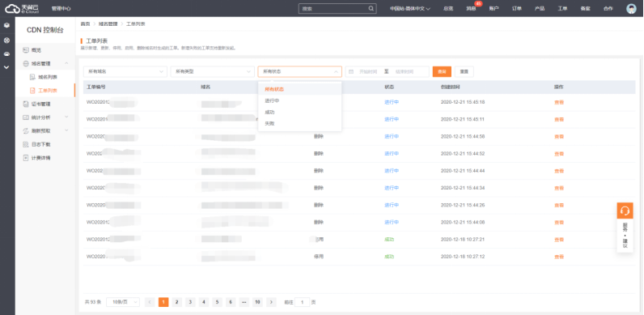Viewport: 644px width, 315px height.
Task: Click the 证书管理 certificate icon
Action: click(26, 104)
